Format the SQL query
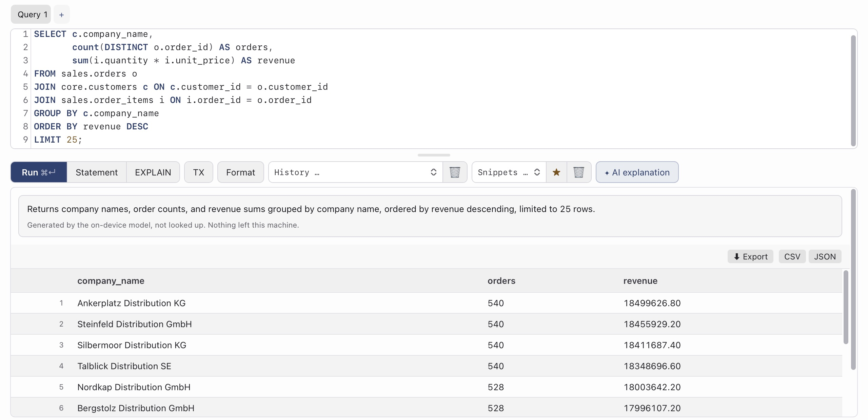The height and width of the screenshot is (420, 868). 240,172
